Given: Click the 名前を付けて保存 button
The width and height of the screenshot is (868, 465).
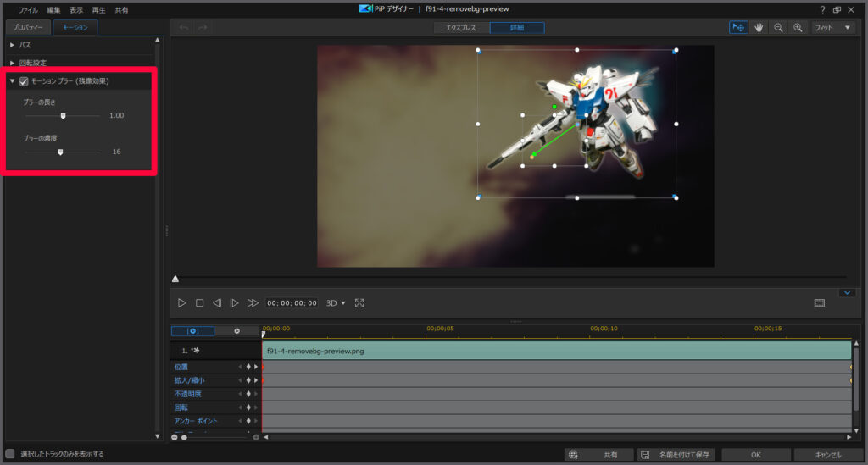Looking at the screenshot, I should point(676,455).
